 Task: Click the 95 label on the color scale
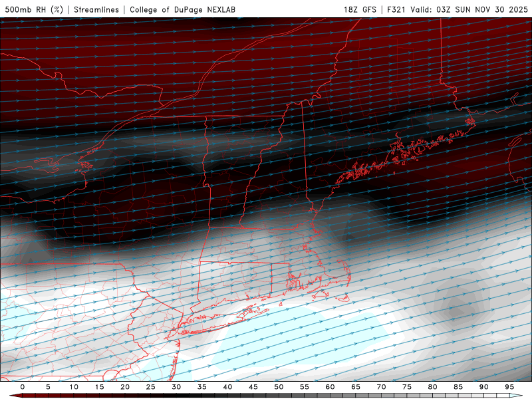[x=509, y=387]
